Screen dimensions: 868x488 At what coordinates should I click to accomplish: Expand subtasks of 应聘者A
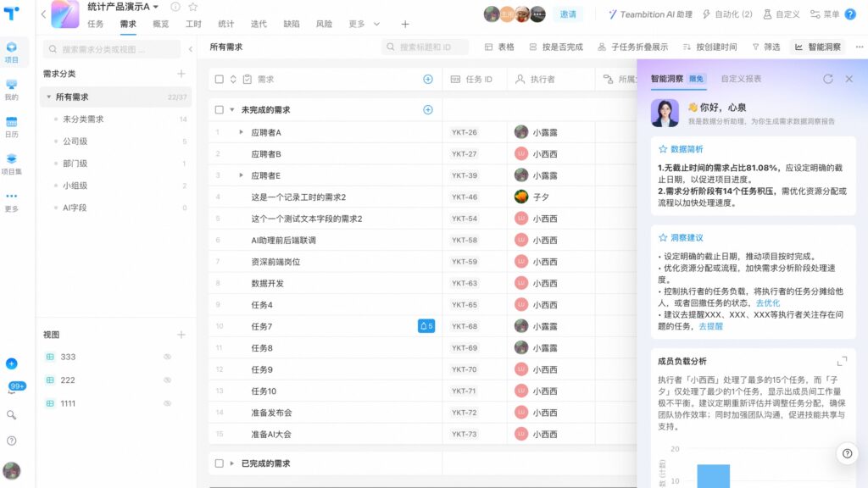point(241,132)
